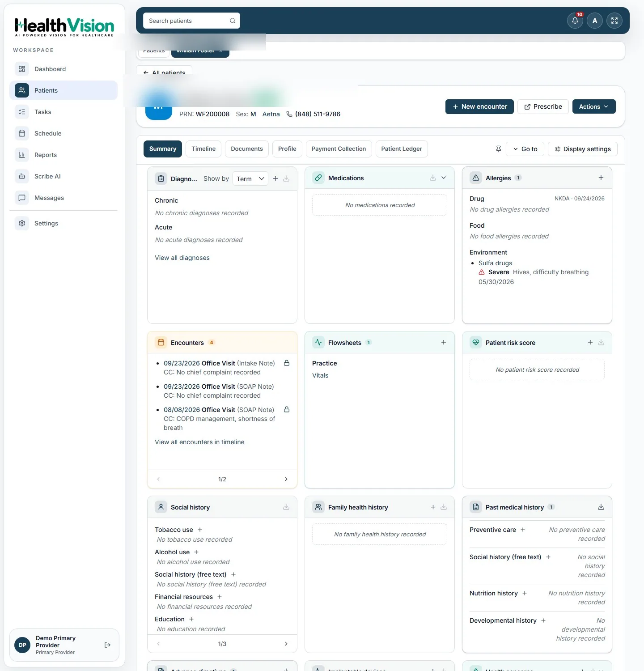Open Display settings

click(582, 149)
